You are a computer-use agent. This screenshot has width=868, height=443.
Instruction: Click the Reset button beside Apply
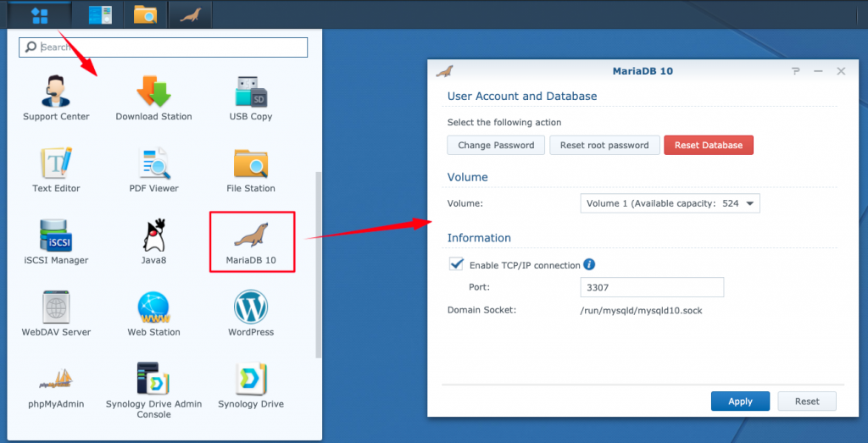pyautogui.click(x=807, y=401)
